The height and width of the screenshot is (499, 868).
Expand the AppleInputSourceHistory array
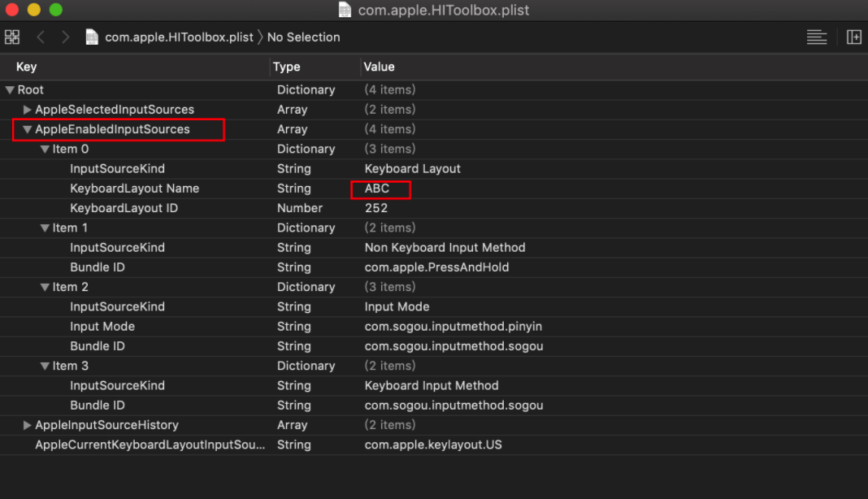[28, 425]
